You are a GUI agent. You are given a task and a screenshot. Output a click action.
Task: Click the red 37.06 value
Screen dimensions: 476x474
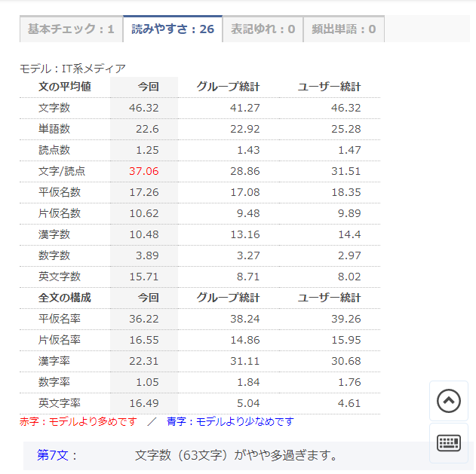click(143, 171)
